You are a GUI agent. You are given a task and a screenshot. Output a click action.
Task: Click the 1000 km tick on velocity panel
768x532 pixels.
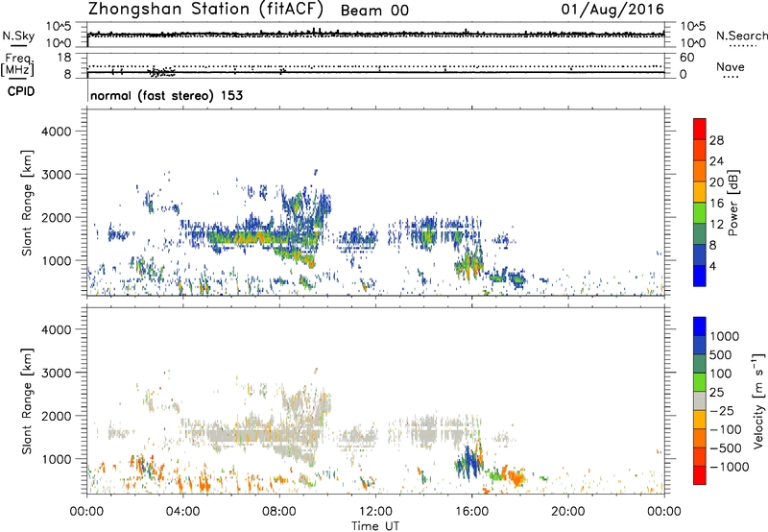pos(56,459)
